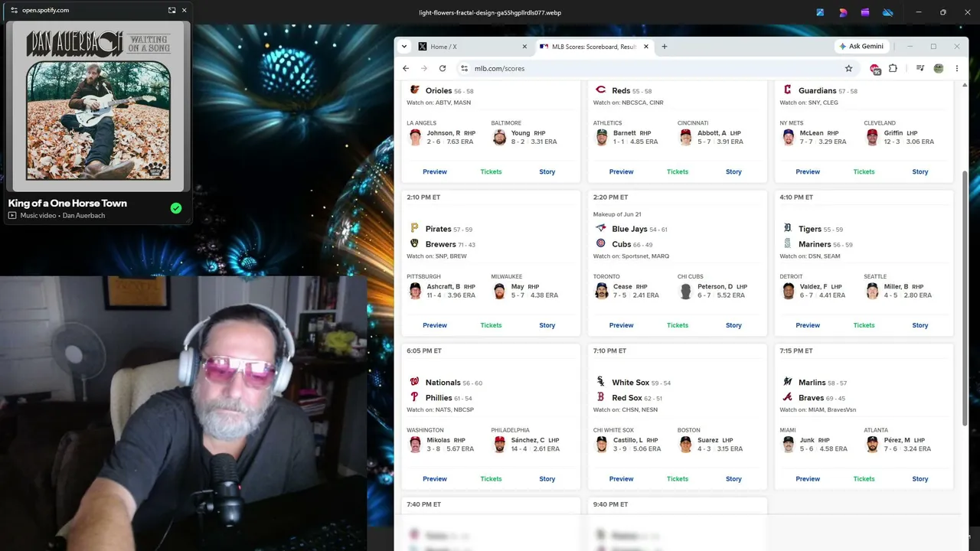Click Sánchez, C pitcher headshot
The image size is (980, 551).
pyautogui.click(x=500, y=445)
